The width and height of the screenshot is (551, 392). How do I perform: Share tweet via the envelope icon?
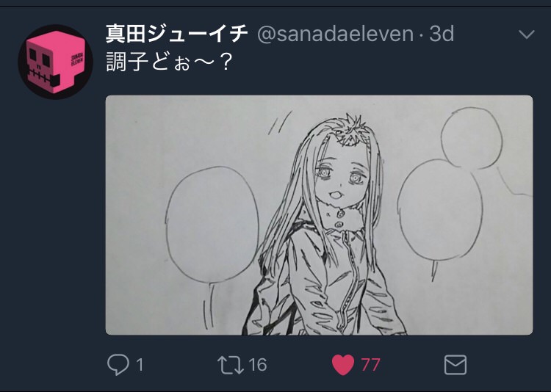(x=455, y=364)
